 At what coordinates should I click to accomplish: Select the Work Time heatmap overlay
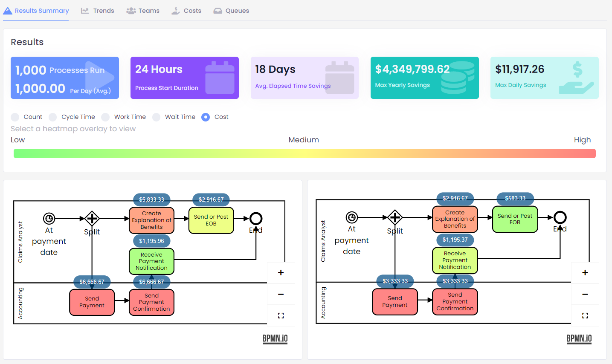104,117
